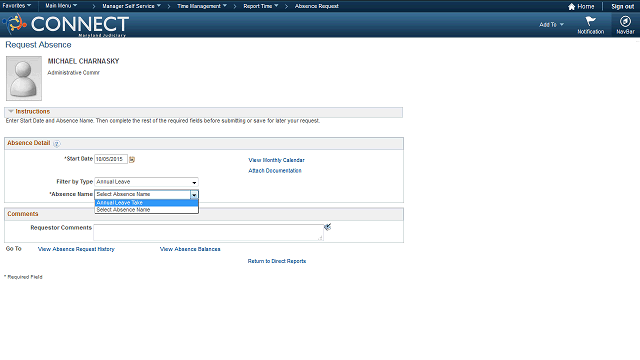Screen dimensions: 640x360
Task: Open the Main Menu dropdown
Action: click(61, 6)
